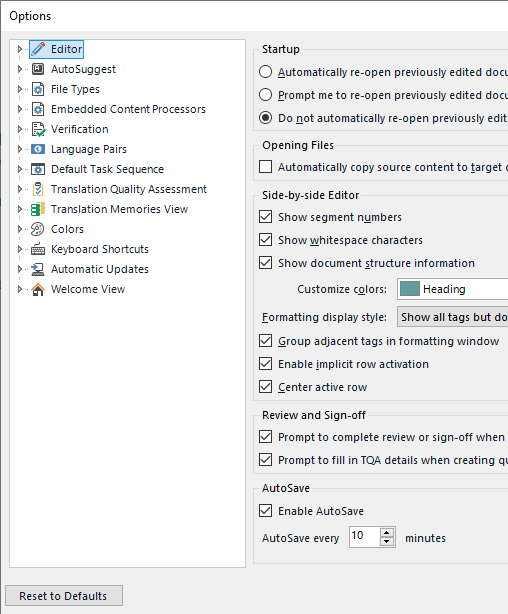The width and height of the screenshot is (508, 614).
Task: Click the Colors palette icon
Action: click(38, 229)
